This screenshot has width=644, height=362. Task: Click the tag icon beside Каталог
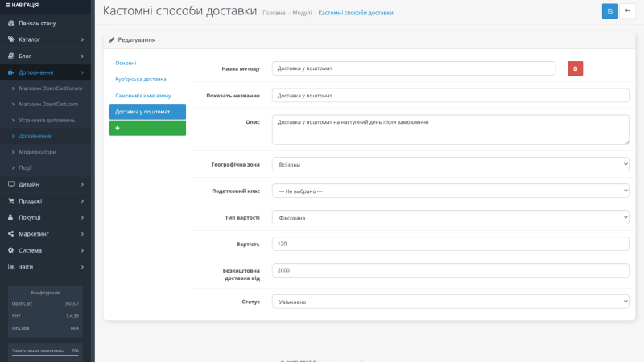[11, 39]
